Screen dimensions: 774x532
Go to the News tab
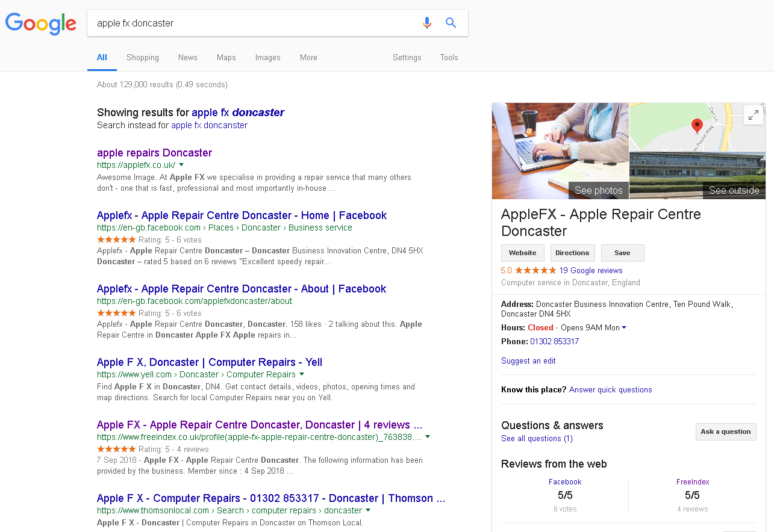click(x=188, y=58)
